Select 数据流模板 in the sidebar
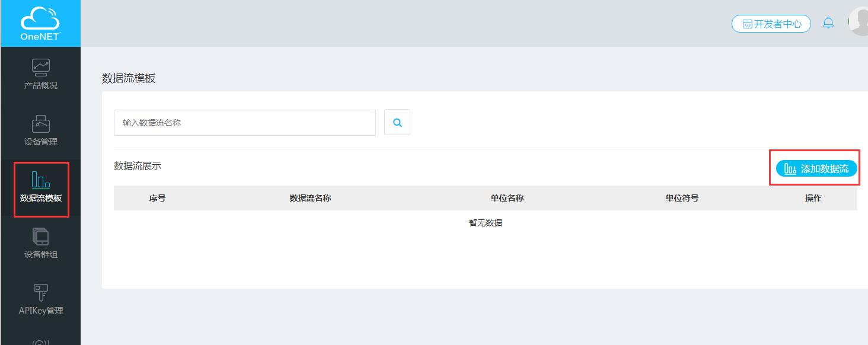 [40, 187]
